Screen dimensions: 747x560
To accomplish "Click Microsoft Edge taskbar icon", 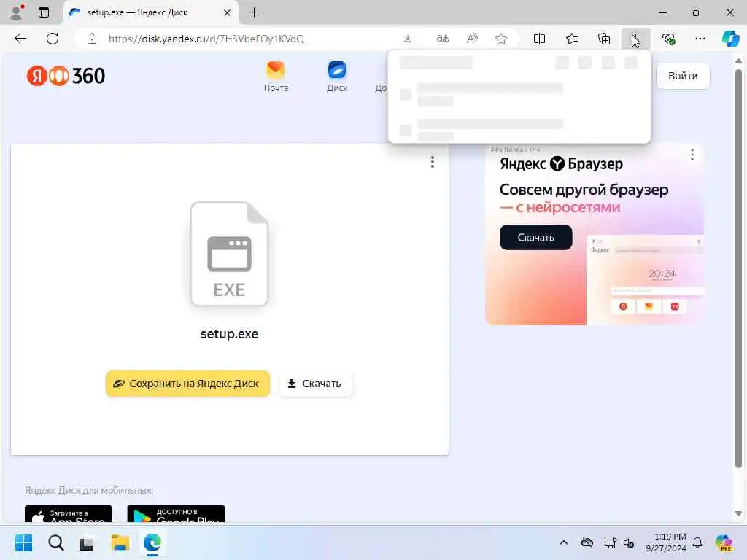I will click(152, 542).
